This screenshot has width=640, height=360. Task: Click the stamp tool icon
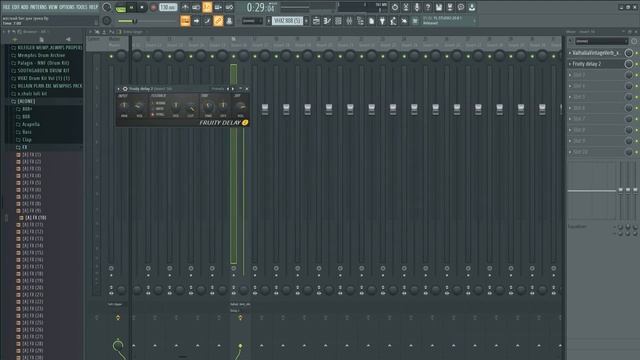[229, 21]
